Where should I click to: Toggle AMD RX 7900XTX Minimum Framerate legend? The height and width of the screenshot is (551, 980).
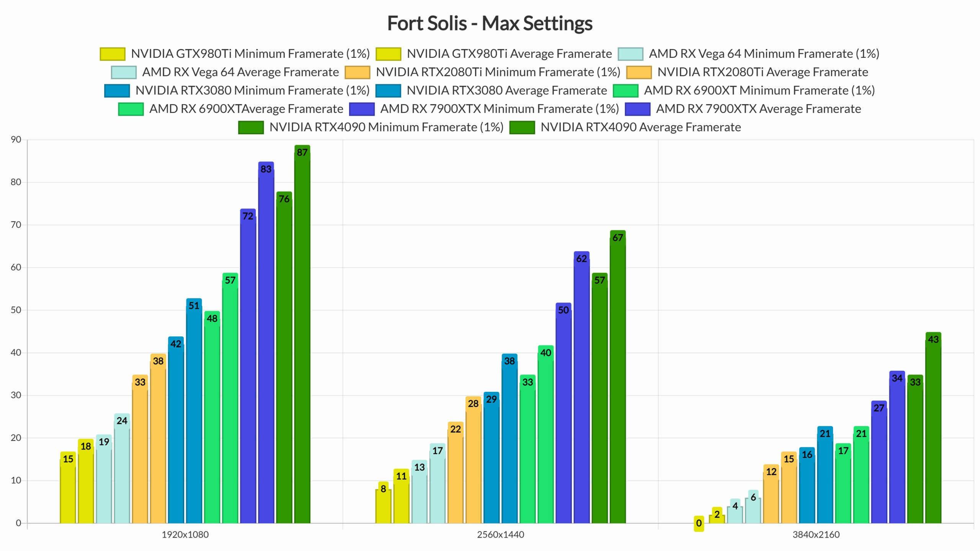coord(499,109)
